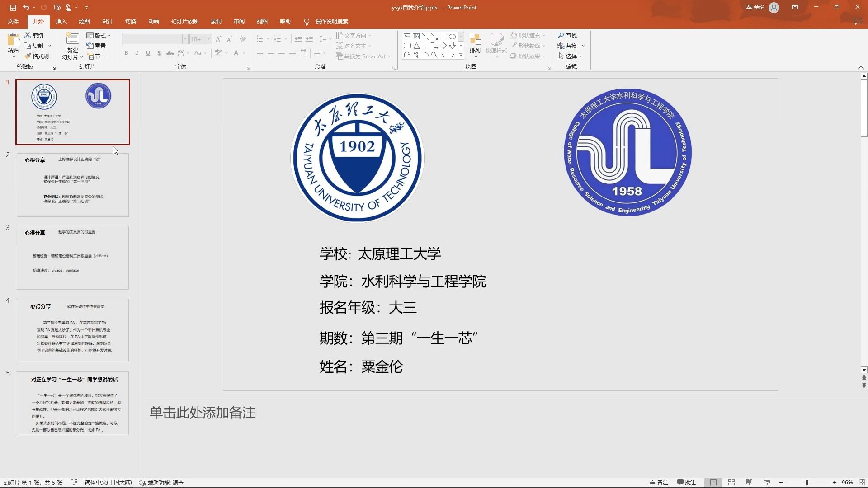This screenshot has height=488, width=868.
Task: Collapse the ribbon with the chevron arrow
Action: 861,67
